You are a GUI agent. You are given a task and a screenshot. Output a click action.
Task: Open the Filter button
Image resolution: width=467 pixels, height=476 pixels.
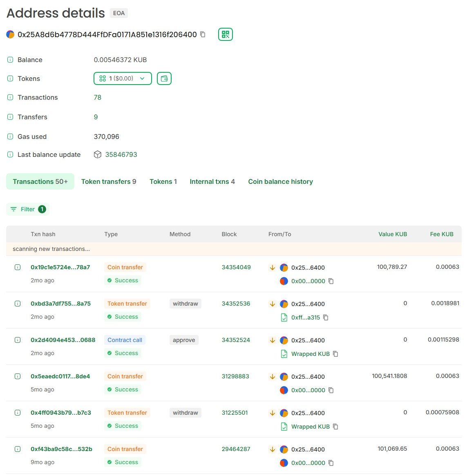(28, 209)
